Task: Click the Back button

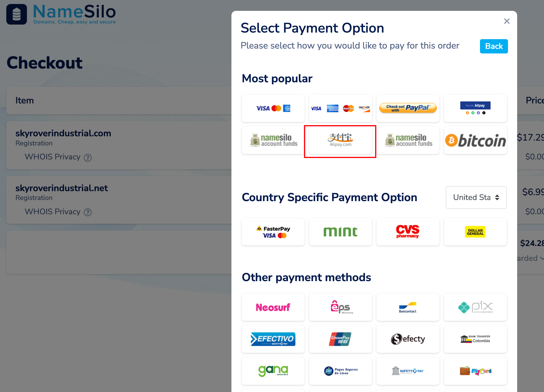Action: [494, 46]
